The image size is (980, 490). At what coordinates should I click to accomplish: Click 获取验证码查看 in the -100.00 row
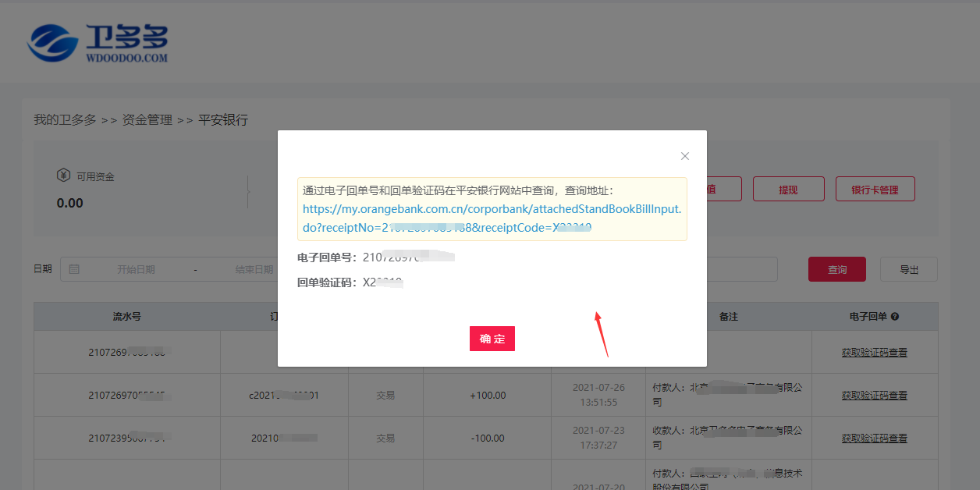click(875, 439)
